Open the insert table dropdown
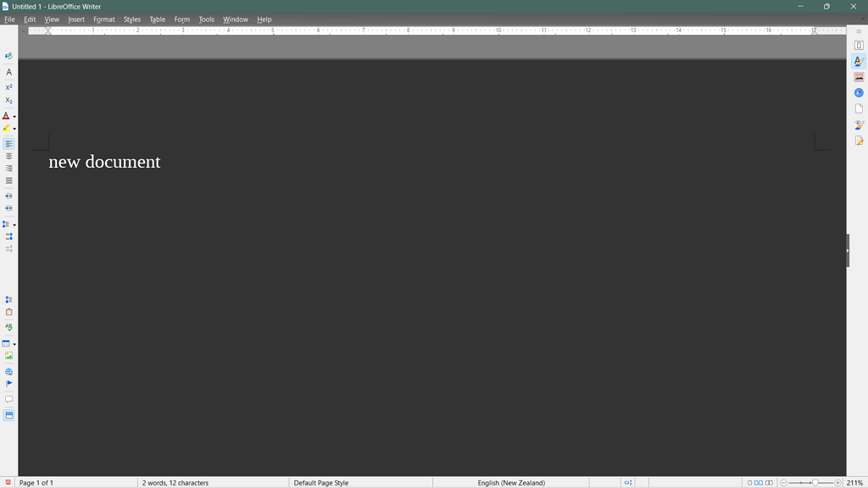 (14, 344)
